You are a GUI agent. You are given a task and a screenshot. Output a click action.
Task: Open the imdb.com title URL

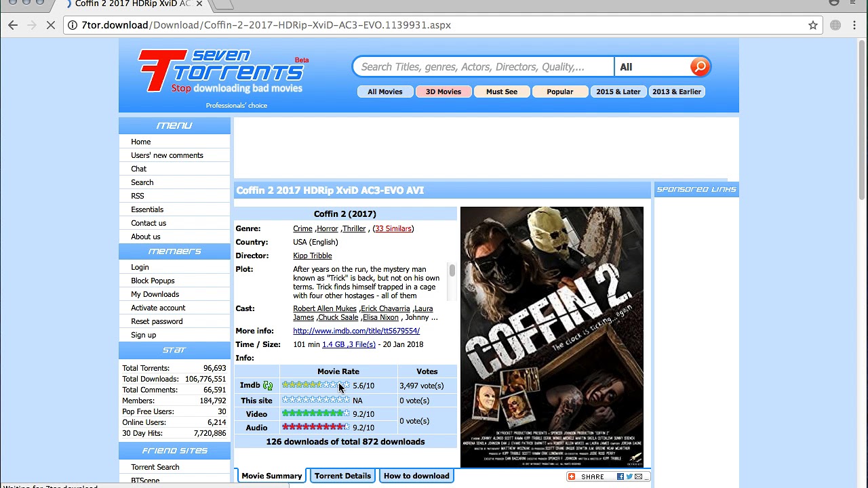356,331
